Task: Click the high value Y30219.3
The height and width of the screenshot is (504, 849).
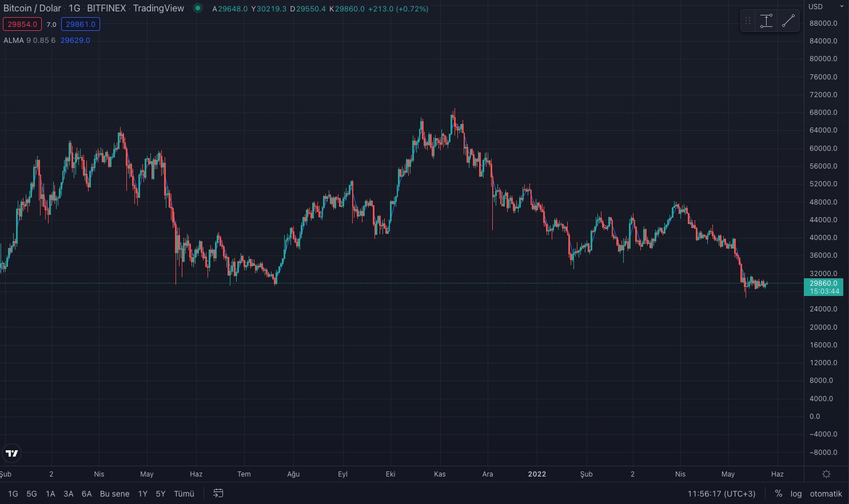Action: (269, 9)
